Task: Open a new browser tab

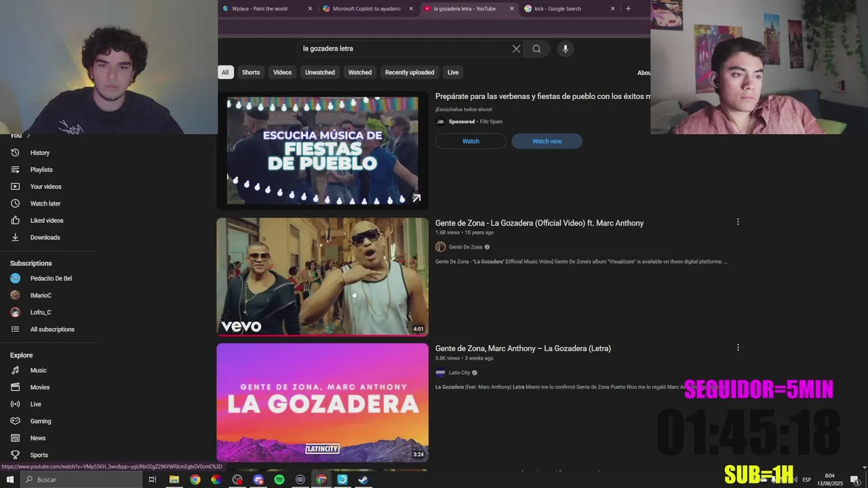Action: click(x=628, y=9)
